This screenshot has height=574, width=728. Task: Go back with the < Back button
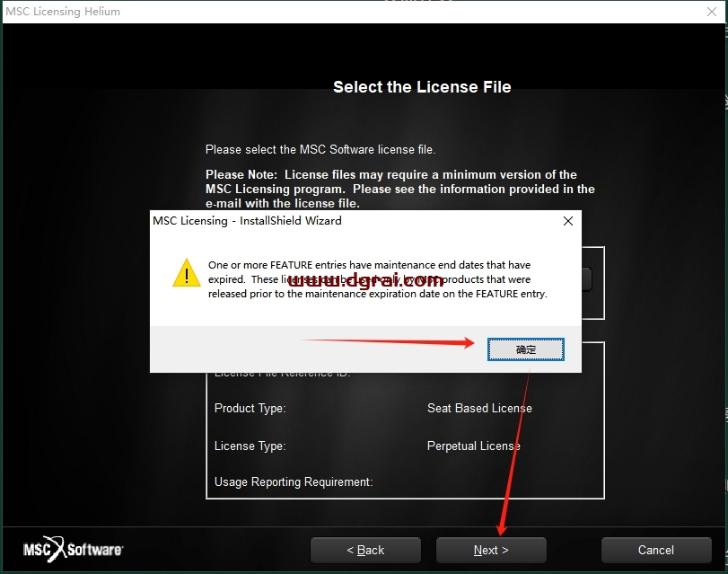365,551
